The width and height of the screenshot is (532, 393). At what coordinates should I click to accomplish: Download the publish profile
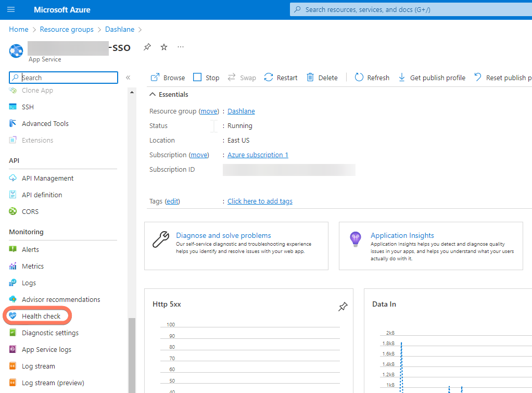coord(432,78)
